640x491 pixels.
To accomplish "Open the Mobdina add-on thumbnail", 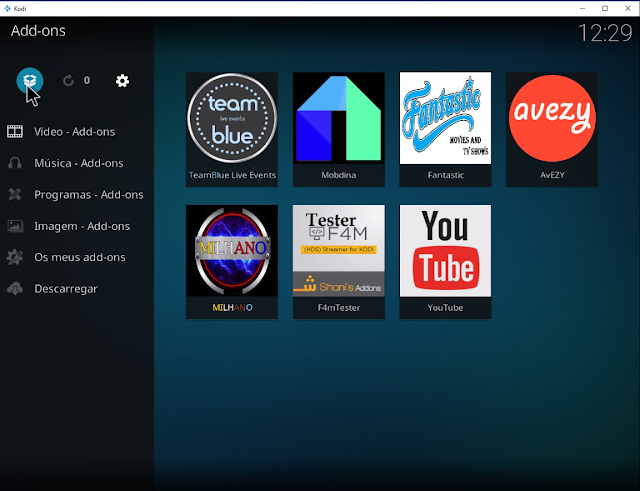I will click(x=339, y=118).
